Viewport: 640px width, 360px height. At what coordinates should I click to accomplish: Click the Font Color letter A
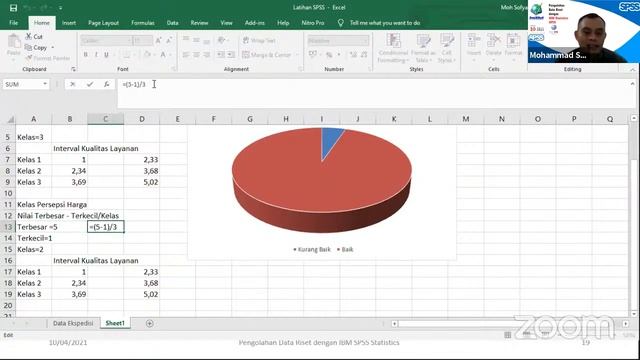[163, 55]
